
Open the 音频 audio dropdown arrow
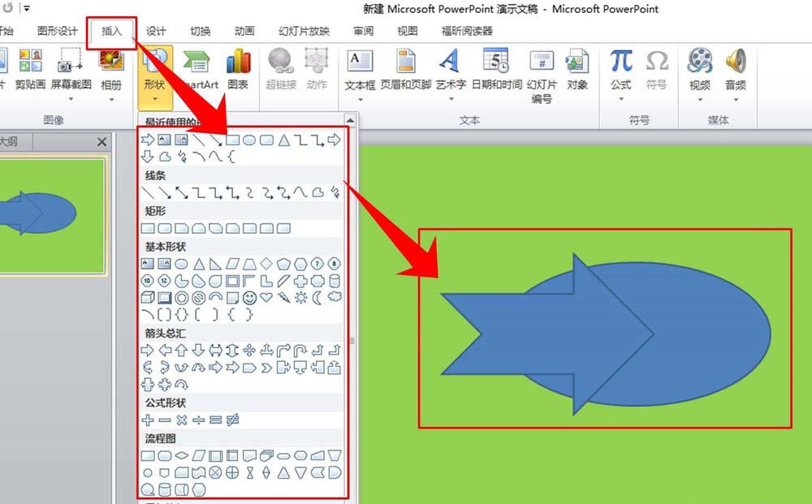pos(736,100)
